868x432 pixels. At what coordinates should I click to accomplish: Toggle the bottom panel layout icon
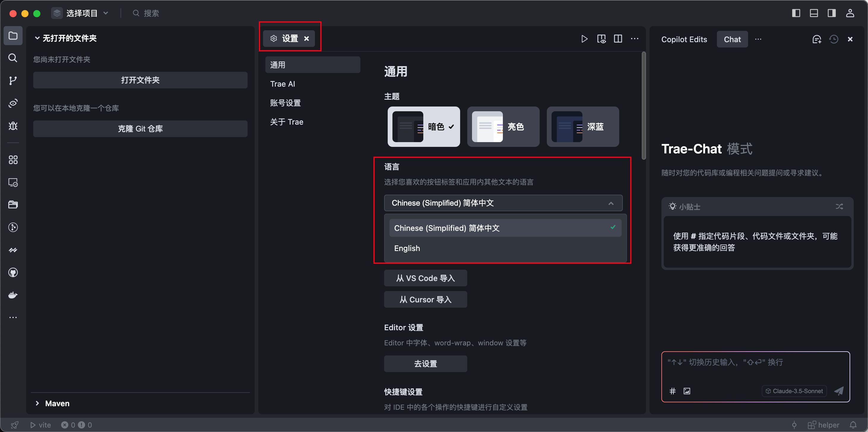(814, 13)
